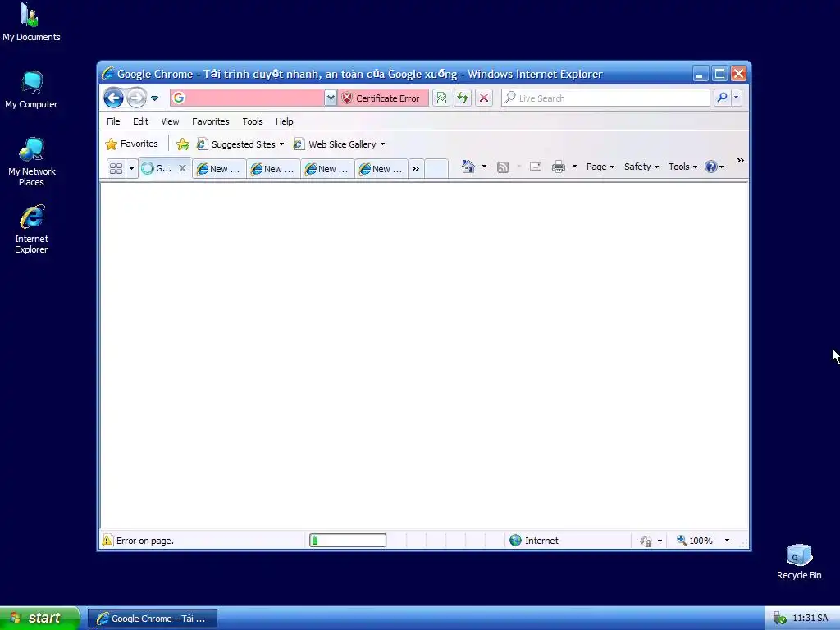This screenshot has height=630, width=840.
Task: Close the active Google tab
Action: tap(182, 168)
